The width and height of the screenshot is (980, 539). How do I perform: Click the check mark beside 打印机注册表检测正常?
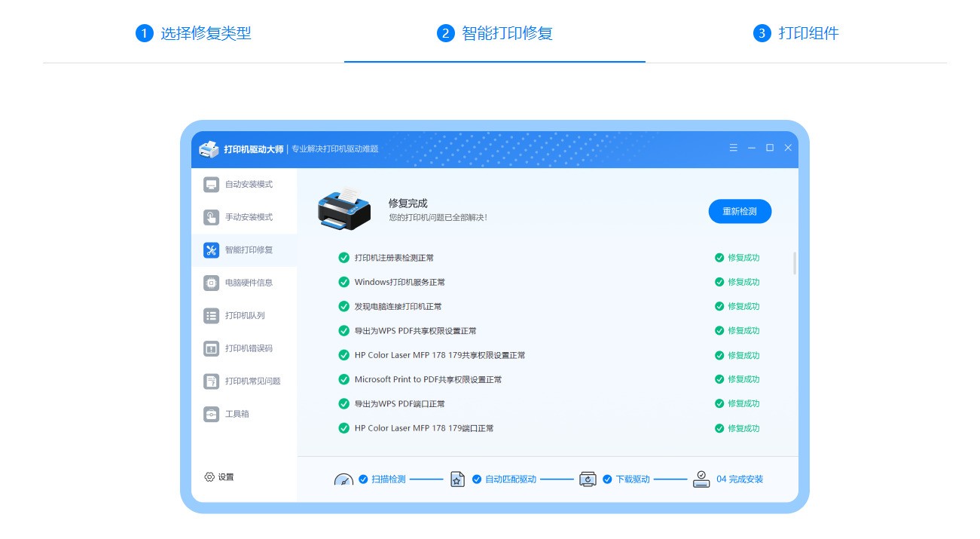click(343, 258)
